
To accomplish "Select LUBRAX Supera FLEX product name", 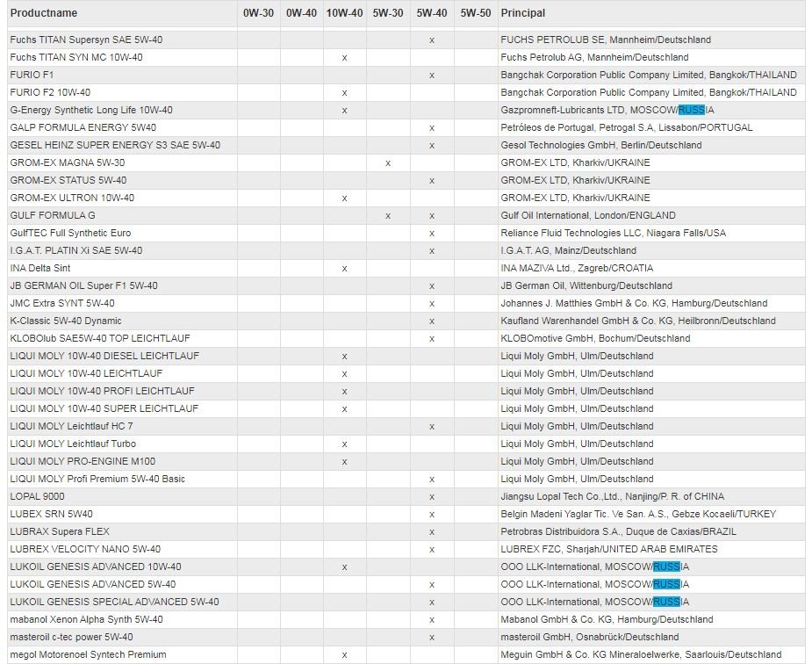I will click(x=60, y=533).
